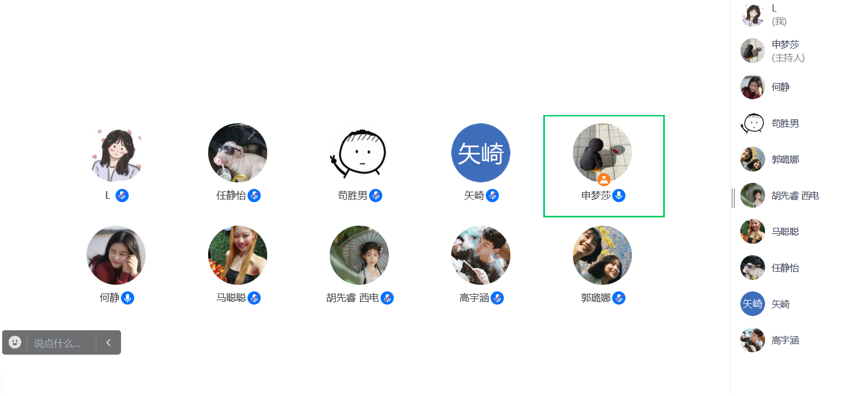Open the emoji picker in chat bar
The image size is (868, 396).
tap(15, 342)
